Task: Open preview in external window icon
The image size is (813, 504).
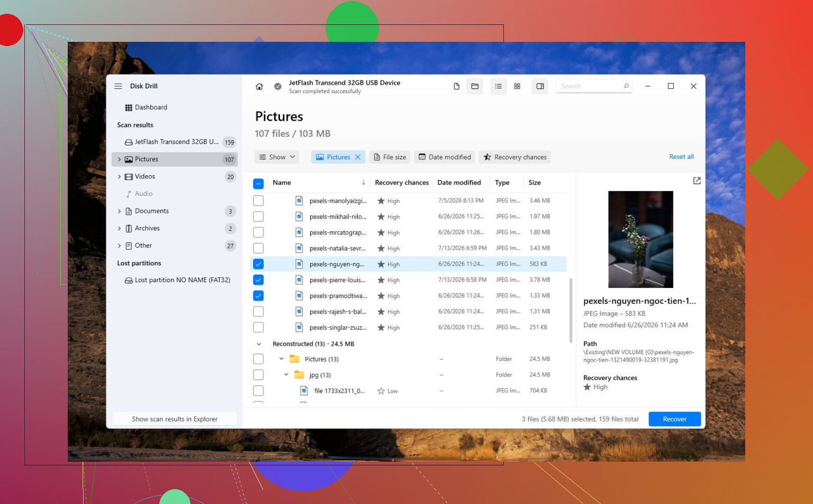Action: (x=697, y=181)
